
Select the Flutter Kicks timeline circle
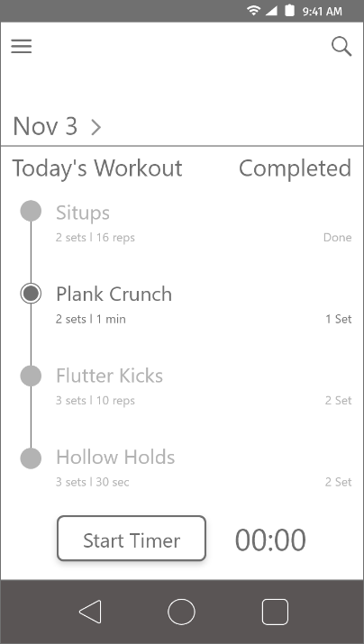tap(31, 376)
